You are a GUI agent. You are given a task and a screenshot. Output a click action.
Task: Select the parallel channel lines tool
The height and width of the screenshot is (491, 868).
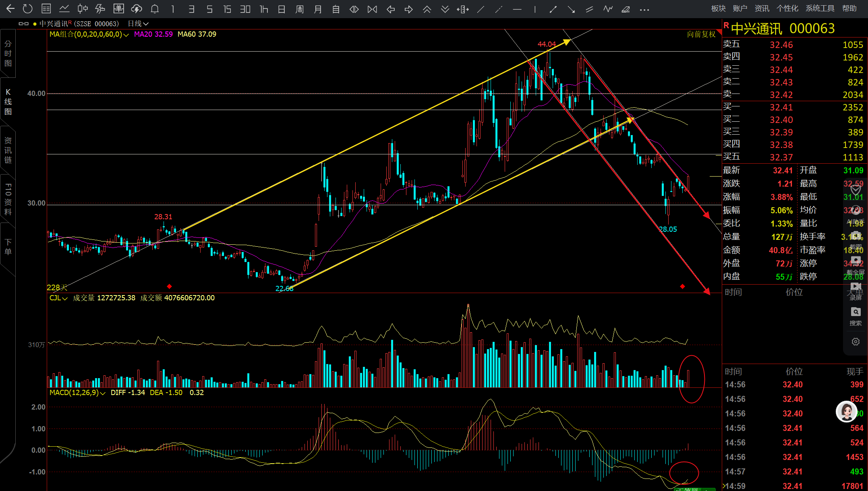589,9
